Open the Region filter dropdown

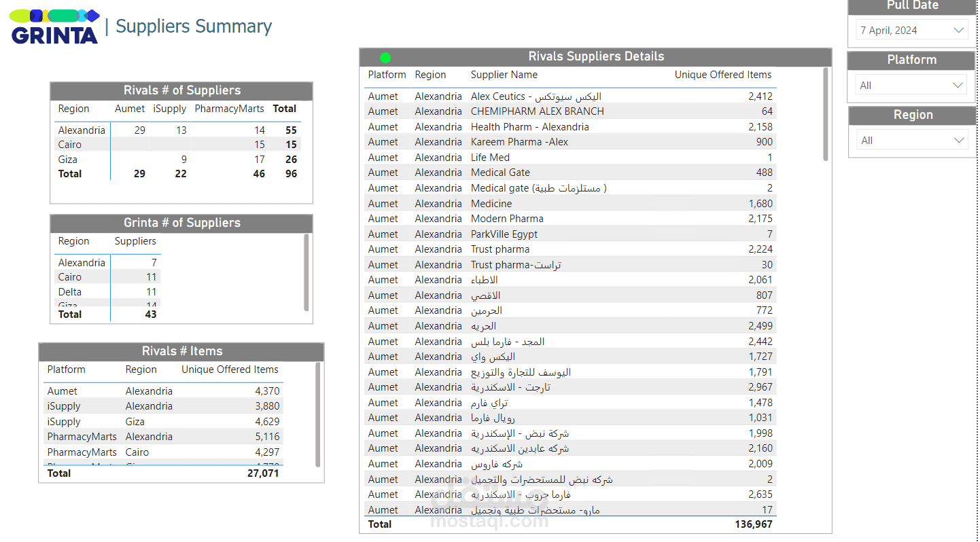(x=911, y=140)
